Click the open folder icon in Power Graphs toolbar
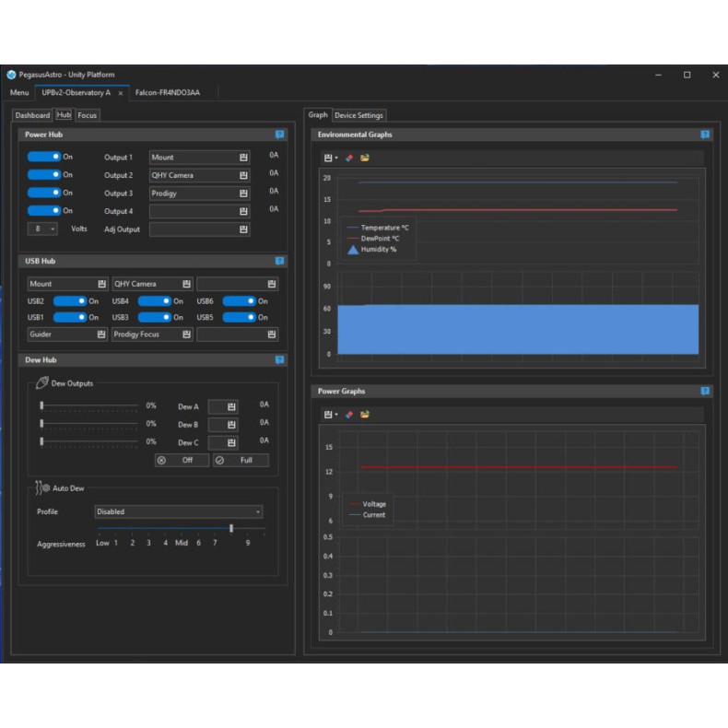The image size is (728, 728). click(x=365, y=415)
